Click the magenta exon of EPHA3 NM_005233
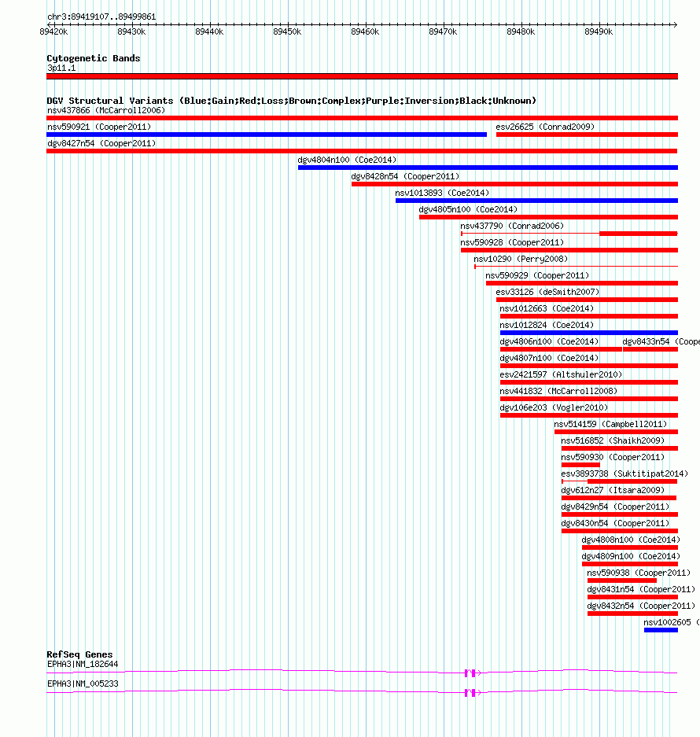Screen dimensions: 700x737 (x=470, y=693)
